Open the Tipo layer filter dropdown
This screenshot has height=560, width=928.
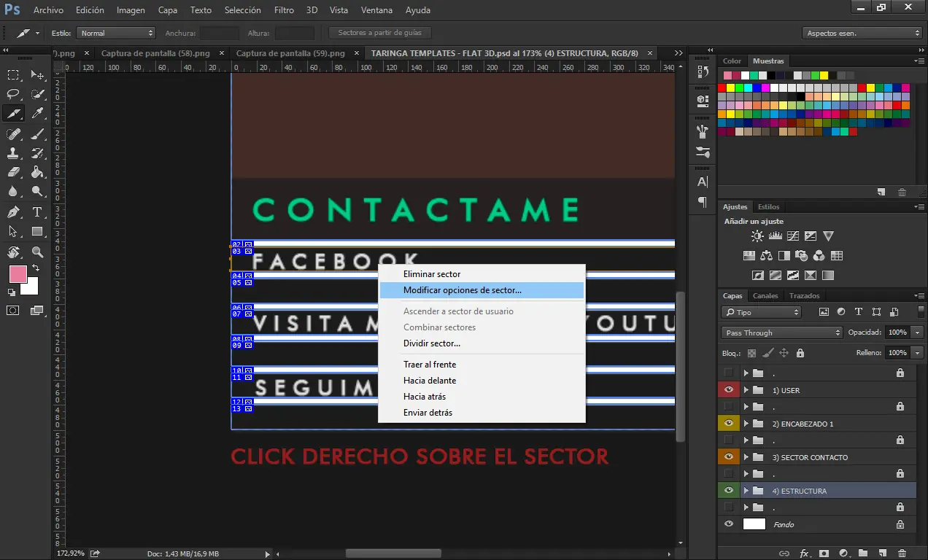(x=761, y=312)
